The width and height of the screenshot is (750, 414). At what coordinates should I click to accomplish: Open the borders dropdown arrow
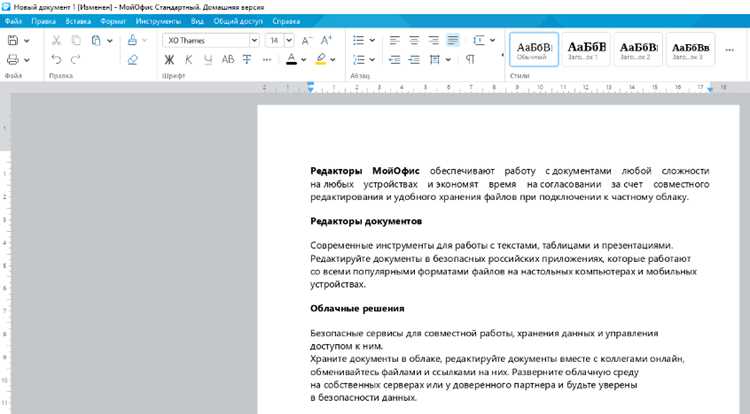448,60
